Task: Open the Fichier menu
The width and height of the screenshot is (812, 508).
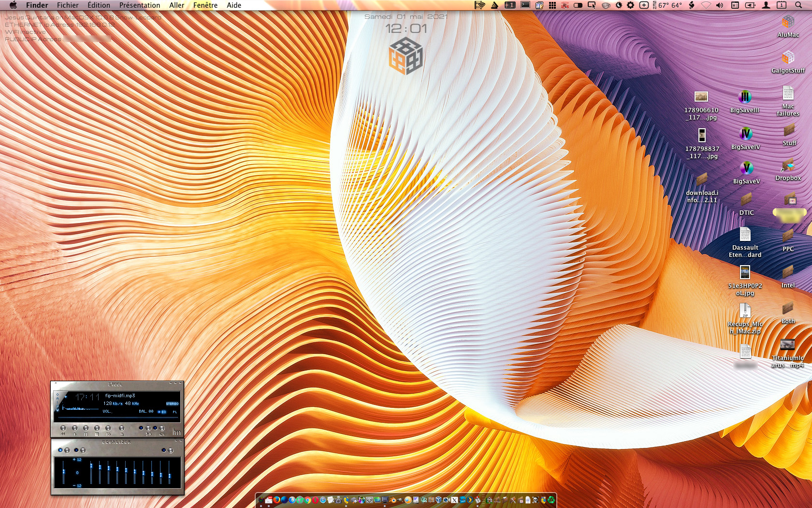Action: (x=68, y=5)
